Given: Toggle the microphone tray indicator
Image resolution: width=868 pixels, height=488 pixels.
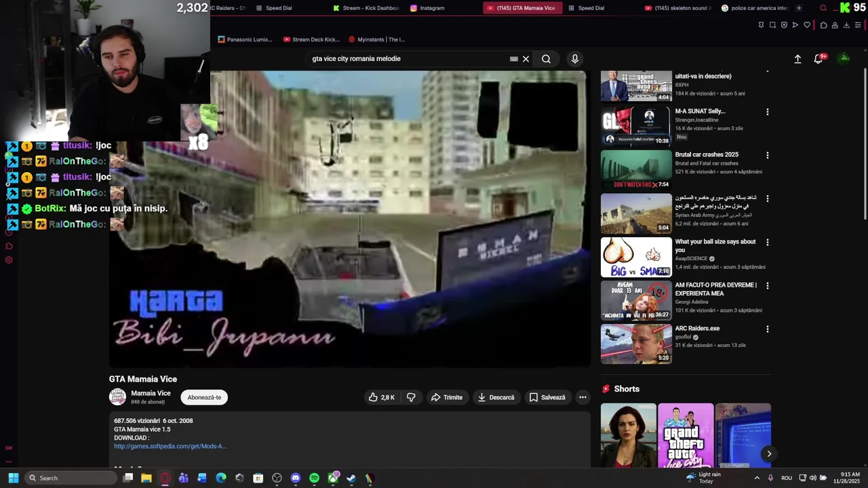Looking at the screenshot, I should (x=770, y=478).
